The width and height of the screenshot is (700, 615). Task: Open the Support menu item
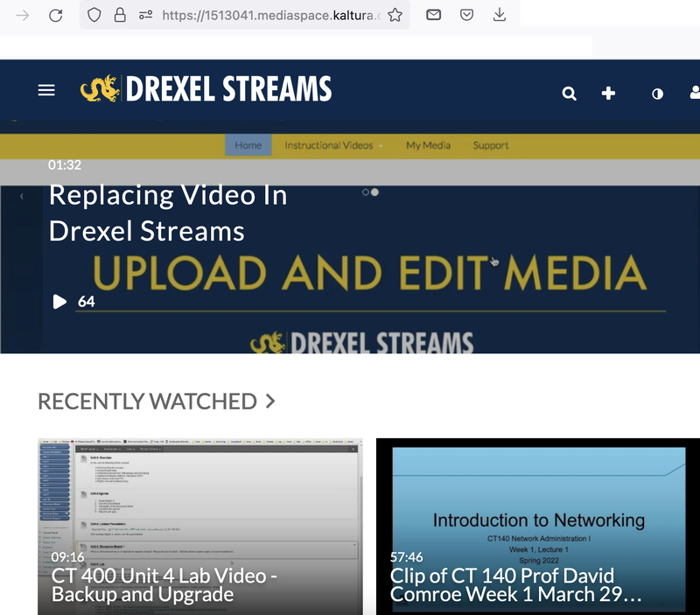pyautogui.click(x=491, y=145)
